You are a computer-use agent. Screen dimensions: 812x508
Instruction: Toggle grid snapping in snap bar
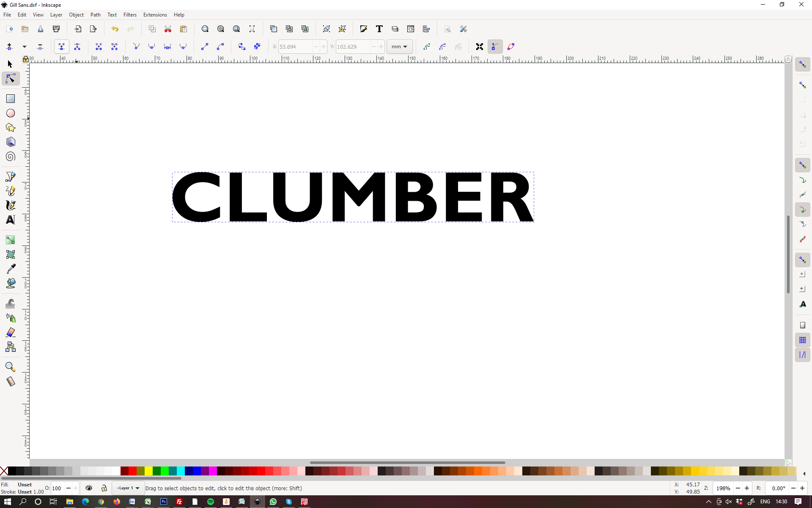pos(802,340)
